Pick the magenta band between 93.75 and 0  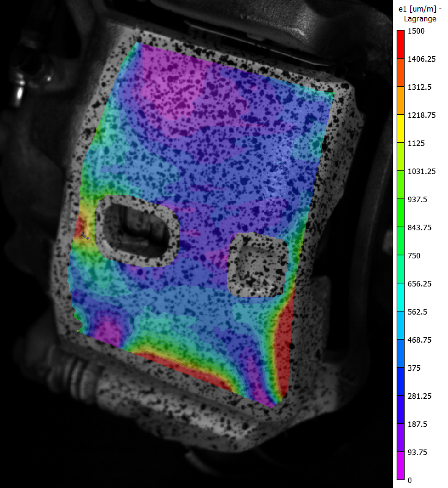(400, 465)
